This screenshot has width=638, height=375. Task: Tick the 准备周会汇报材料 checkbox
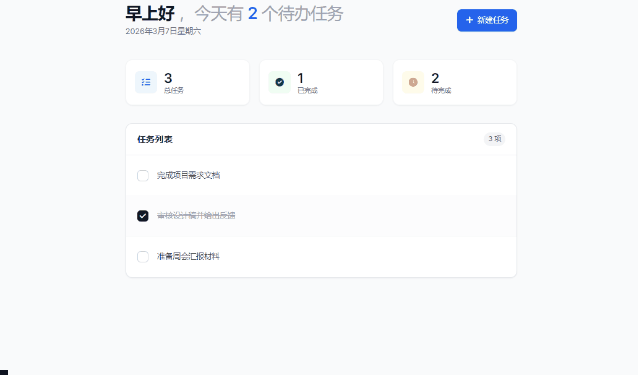click(143, 257)
